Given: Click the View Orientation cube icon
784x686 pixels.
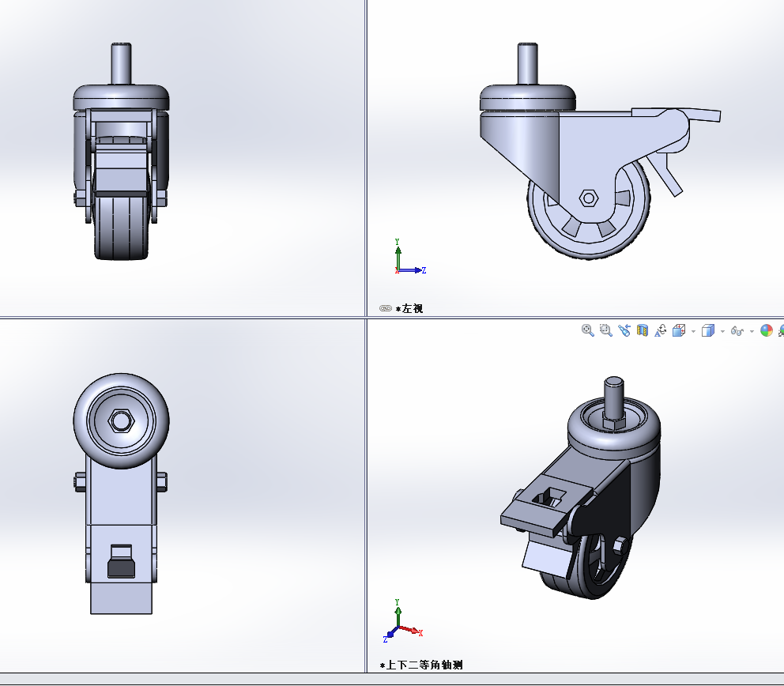Looking at the screenshot, I should click(679, 330).
